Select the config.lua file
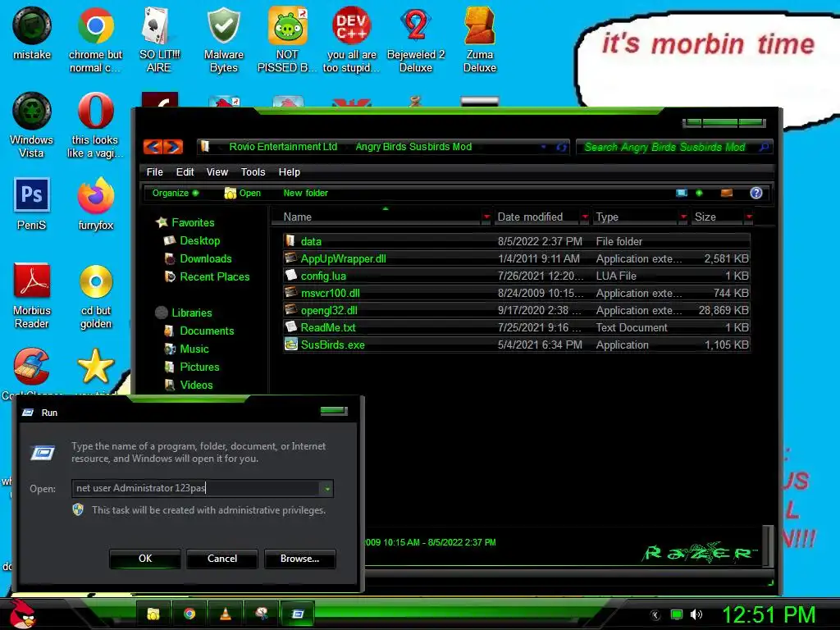 517,276
